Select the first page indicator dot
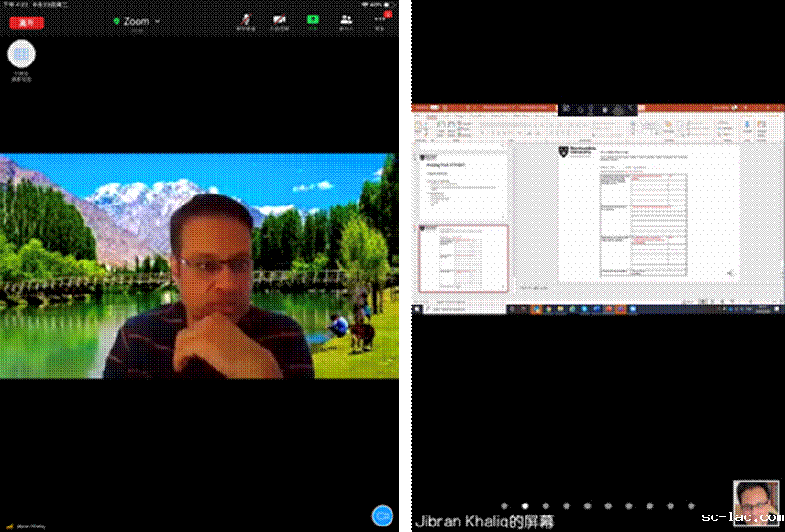The width and height of the screenshot is (785, 532). pos(503,505)
